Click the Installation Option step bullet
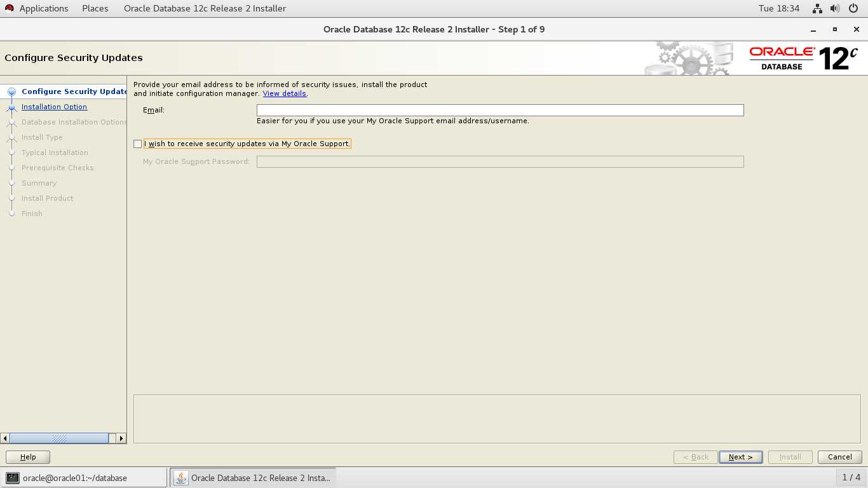Image resolution: width=868 pixels, height=488 pixels. click(x=11, y=107)
